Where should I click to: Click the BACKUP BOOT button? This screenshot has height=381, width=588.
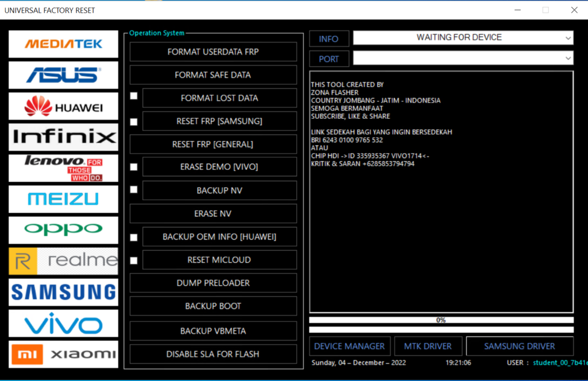213,306
